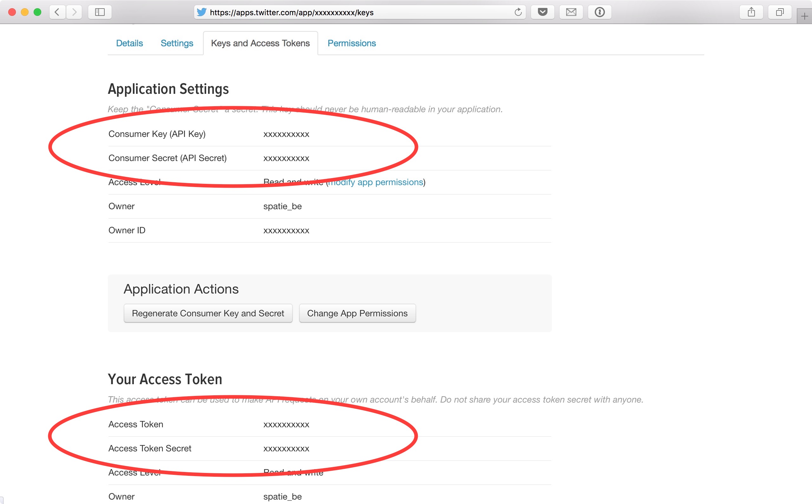Click the sidebar toggle icon in toolbar
The width and height of the screenshot is (812, 504).
99,11
